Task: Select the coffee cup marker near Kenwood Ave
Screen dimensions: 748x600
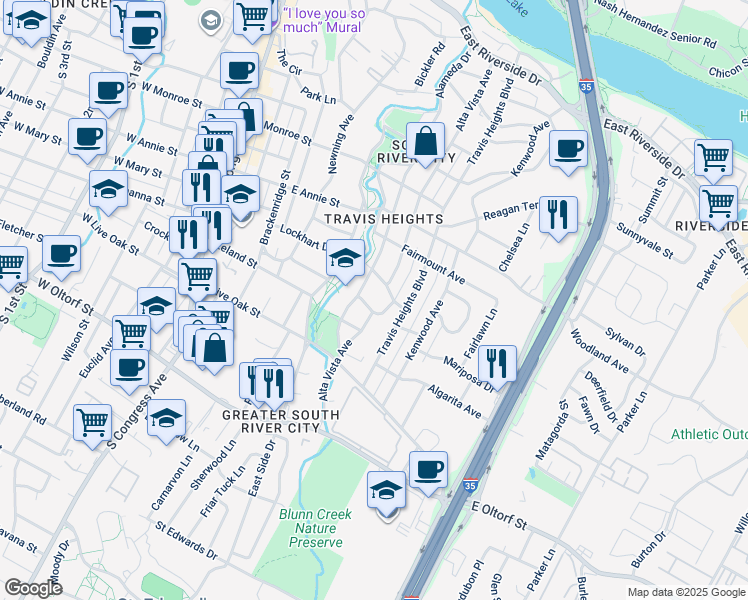Action: pos(569,149)
